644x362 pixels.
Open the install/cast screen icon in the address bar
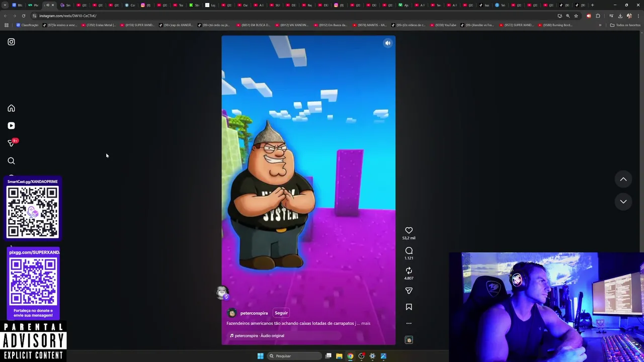(559, 16)
